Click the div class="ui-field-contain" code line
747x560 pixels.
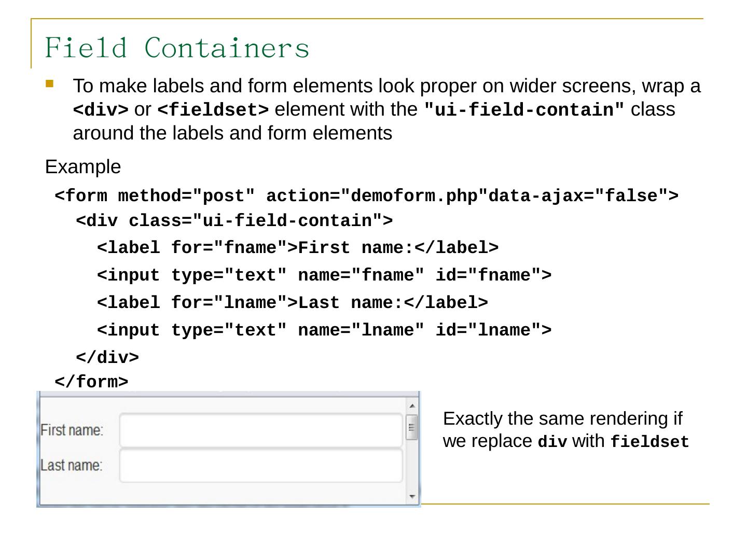[x=234, y=221]
